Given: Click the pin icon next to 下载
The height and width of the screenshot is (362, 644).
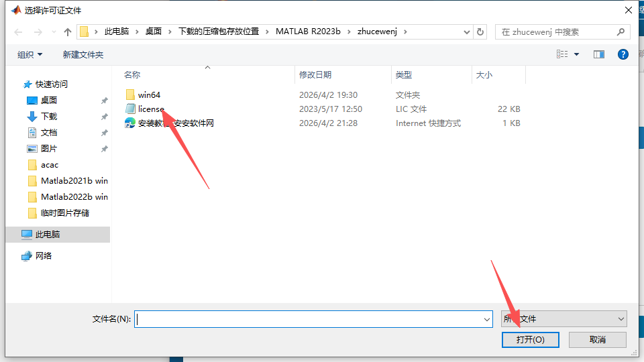Looking at the screenshot, I should [x=105, y=117].
